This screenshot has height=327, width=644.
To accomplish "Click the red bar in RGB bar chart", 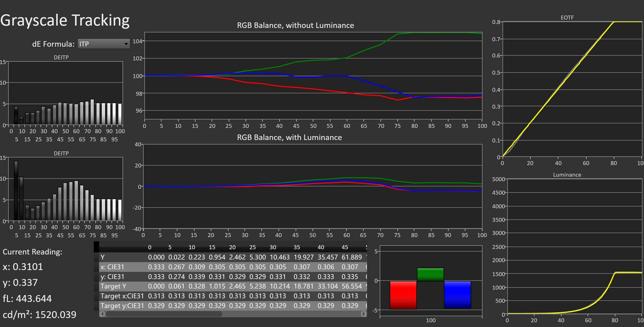I will [x=403, y=295].
